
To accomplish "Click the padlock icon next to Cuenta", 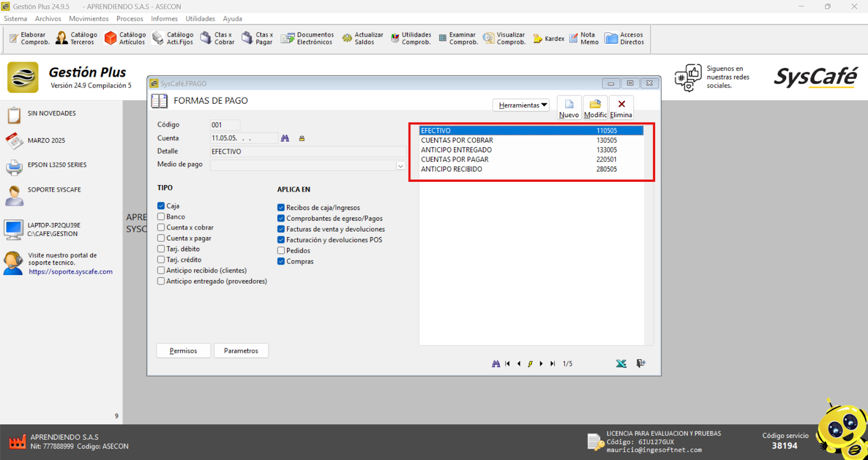I will tap(302, 138).
